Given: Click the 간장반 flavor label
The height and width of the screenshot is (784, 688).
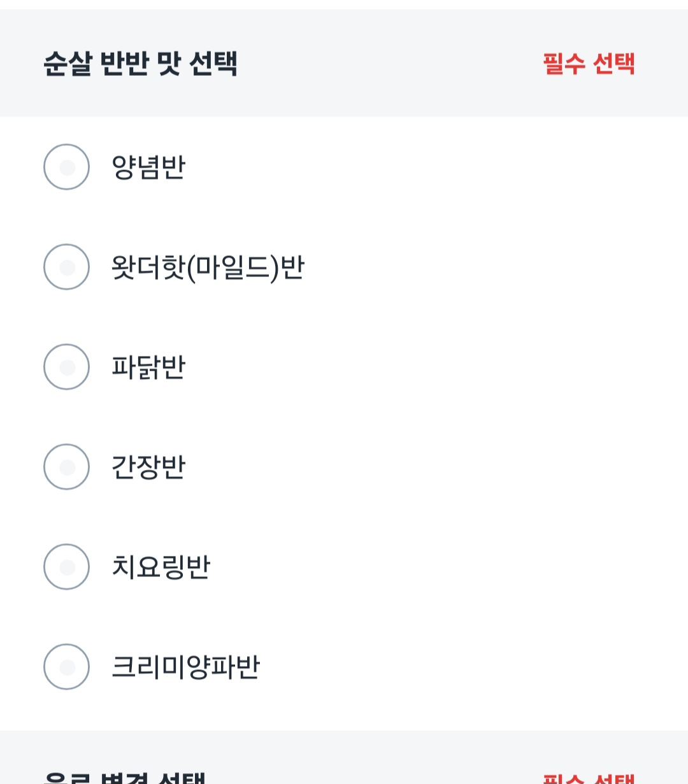Looking at the screenshot, I should (x=148, y=467).
